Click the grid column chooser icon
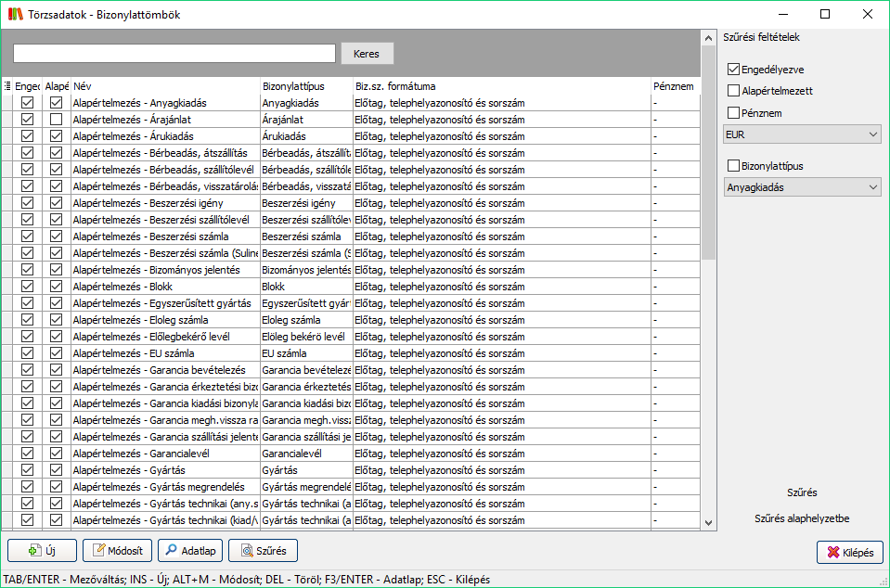Viewport: 890px width, 588px height. [x=7, y=86]
